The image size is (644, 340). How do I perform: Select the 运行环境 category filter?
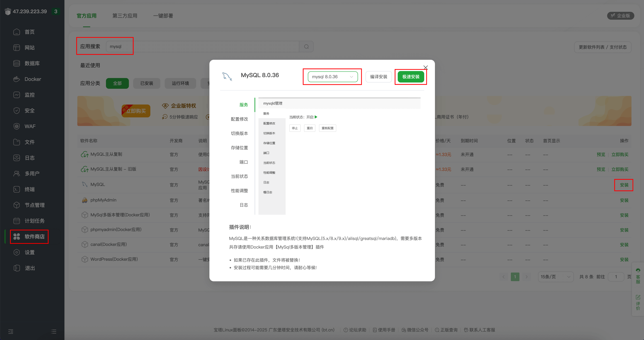180,83
